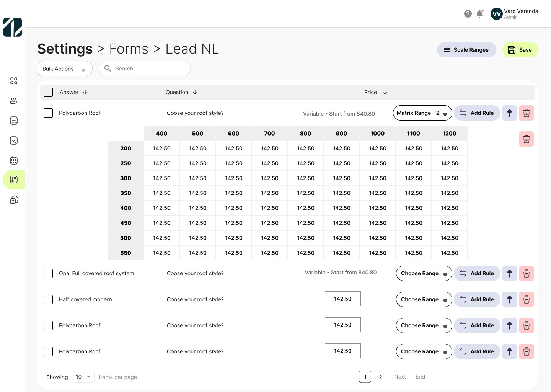Click the pin icon for Opal Full row
This screenshot has height=392, width=551.
[509, 273]
